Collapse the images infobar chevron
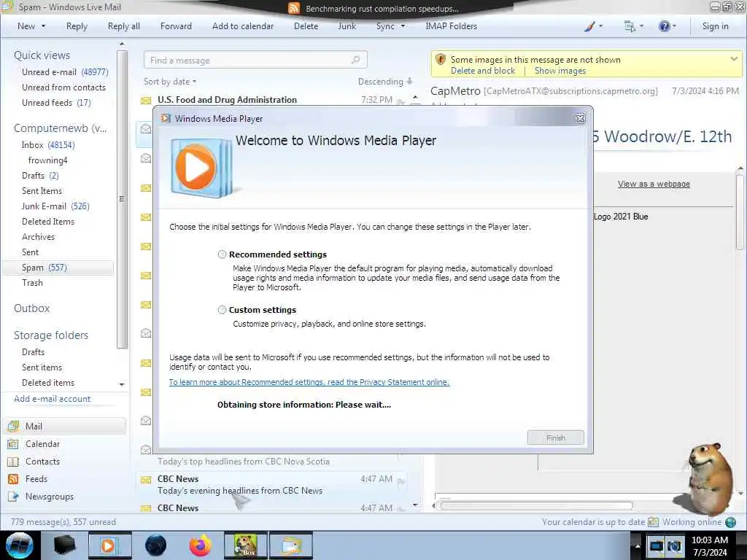 point(734,59)
